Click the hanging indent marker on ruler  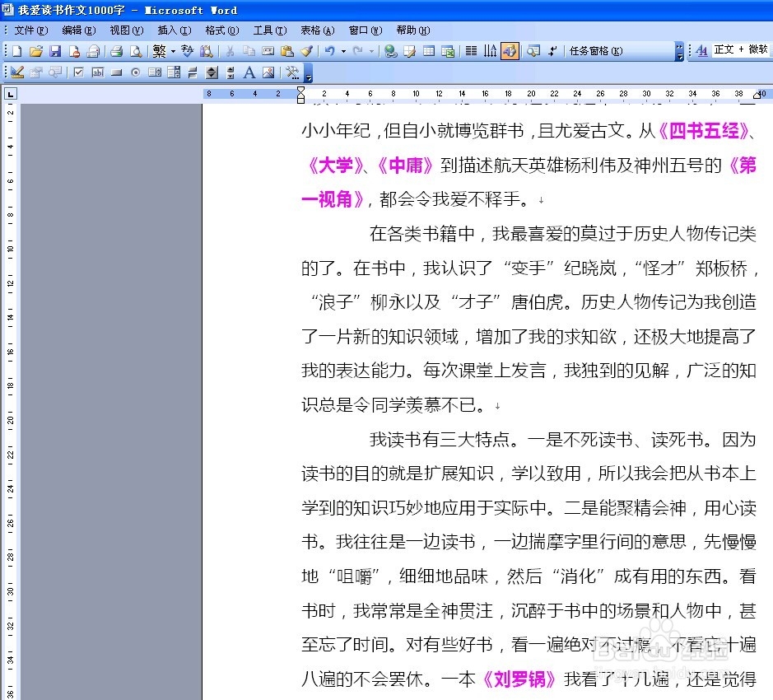[x=300, y=96]
